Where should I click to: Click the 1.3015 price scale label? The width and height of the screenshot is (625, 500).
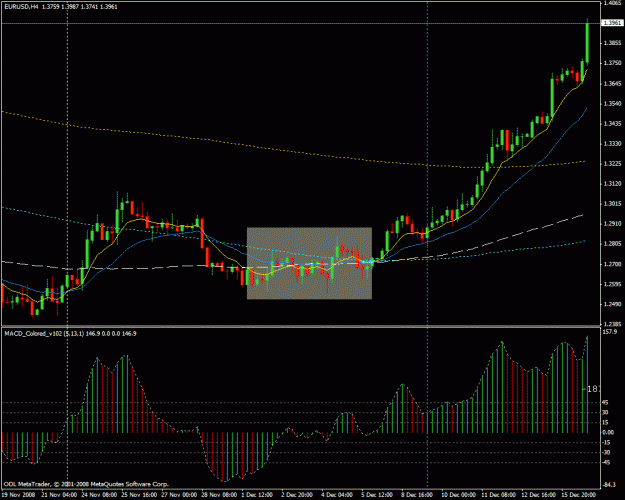point(611,204)
